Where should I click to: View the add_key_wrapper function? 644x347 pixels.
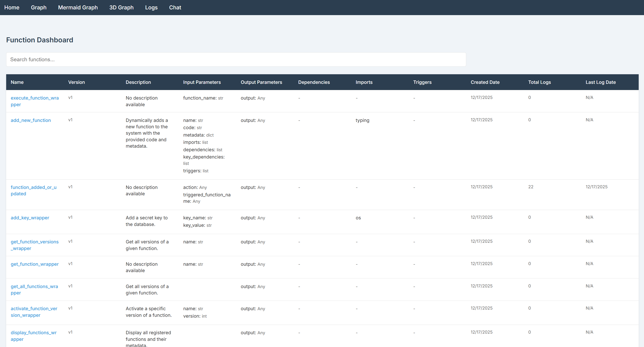tap(30, 218)
